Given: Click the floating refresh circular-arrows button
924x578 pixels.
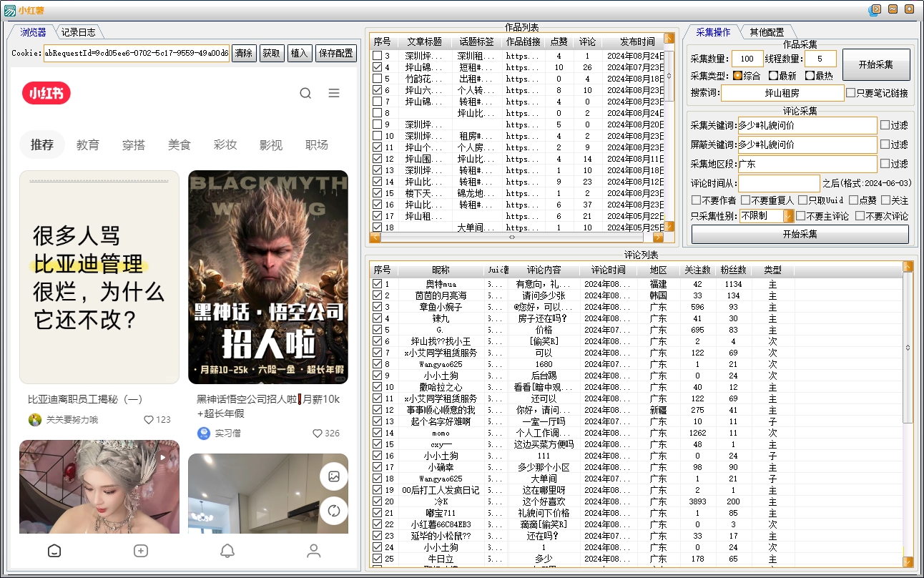Looking at the screenshot, I should (333, 511).
